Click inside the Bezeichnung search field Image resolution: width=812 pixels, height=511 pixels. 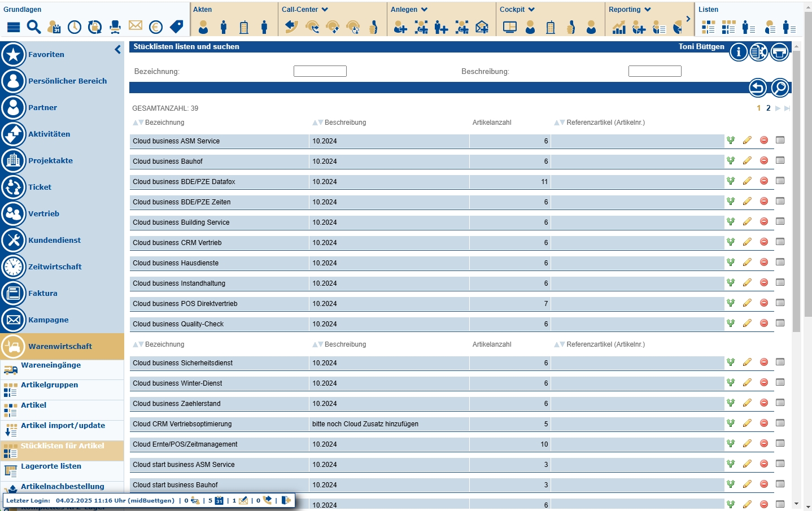pyautogui.click(x=320, y=71)
